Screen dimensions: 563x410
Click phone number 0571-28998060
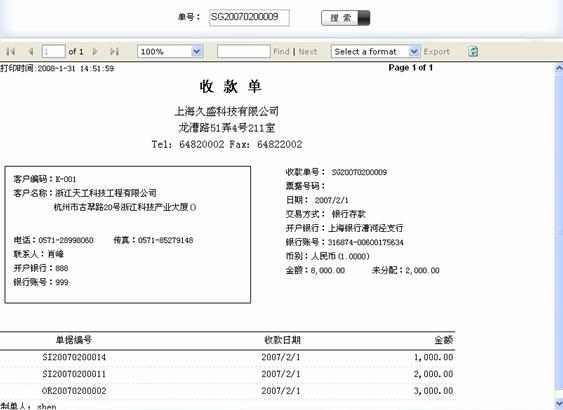coord(66,240)
